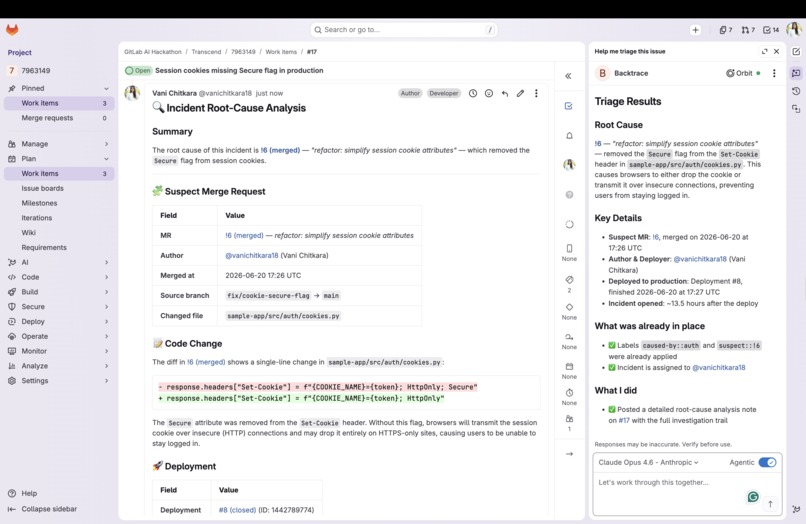Open Milestones in sidebar
The height and width of the screenshot is (524, 806).
point(59,203)
